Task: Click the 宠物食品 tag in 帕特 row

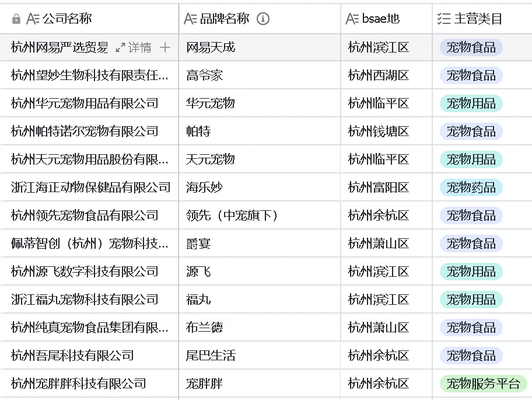Action: pyautogui.click(x=471, y=131)
